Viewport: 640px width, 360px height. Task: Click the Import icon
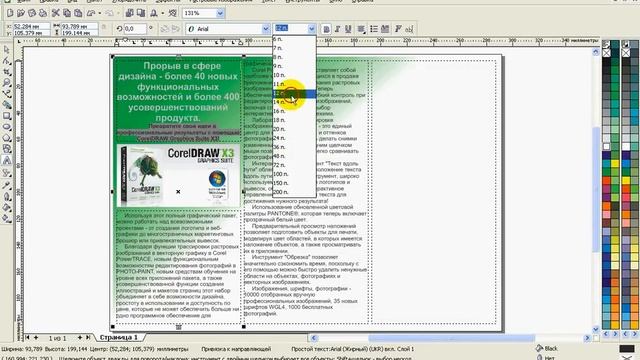(x=129, y=13)
